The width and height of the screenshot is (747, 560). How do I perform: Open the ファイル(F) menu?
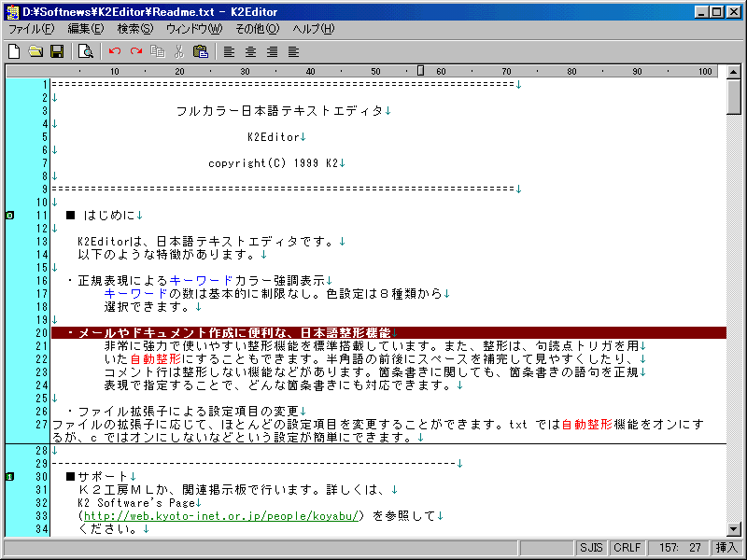(32, 29)
